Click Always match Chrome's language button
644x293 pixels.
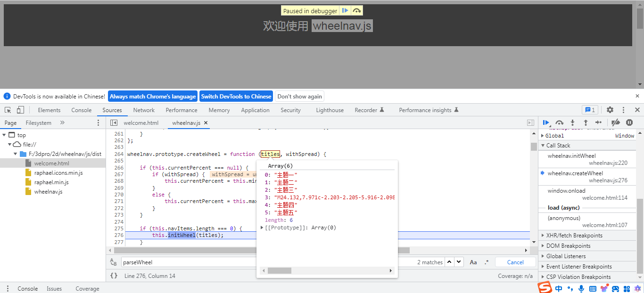coord(153,96)
